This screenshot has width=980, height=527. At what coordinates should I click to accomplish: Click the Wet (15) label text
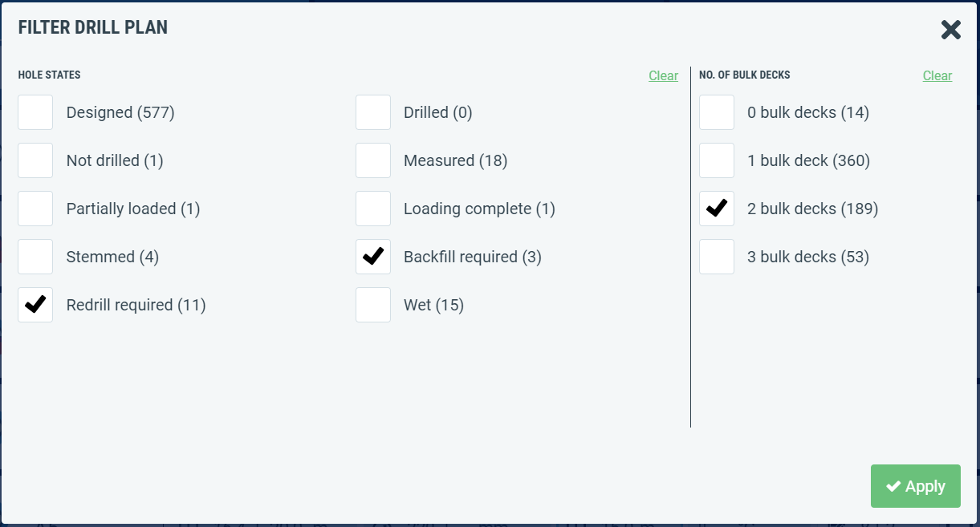pos(434,305)
